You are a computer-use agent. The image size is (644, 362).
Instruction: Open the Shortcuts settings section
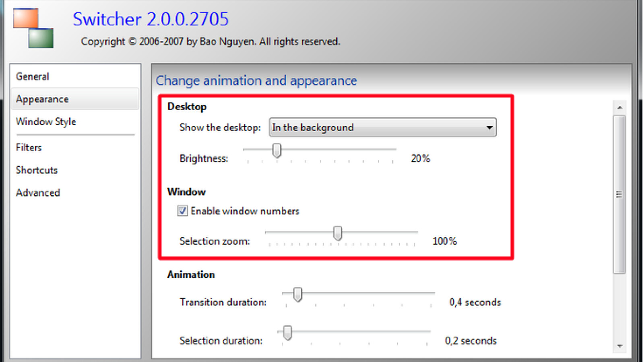(36, 170)
